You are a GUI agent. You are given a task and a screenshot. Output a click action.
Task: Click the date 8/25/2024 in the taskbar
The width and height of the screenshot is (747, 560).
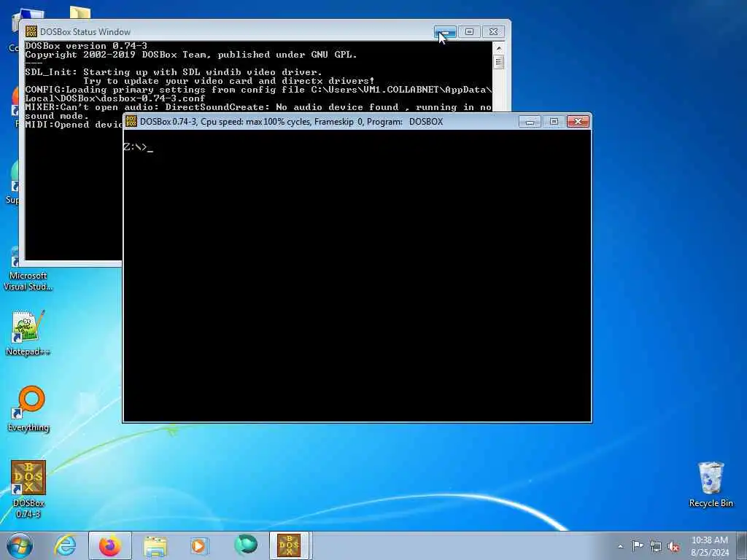pos(709,553)
